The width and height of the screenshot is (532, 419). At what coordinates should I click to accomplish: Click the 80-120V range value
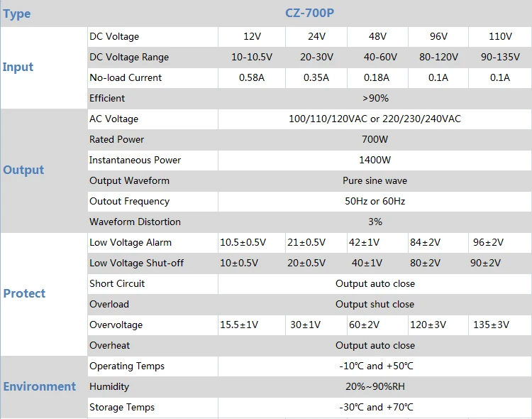tap(438, 57)
